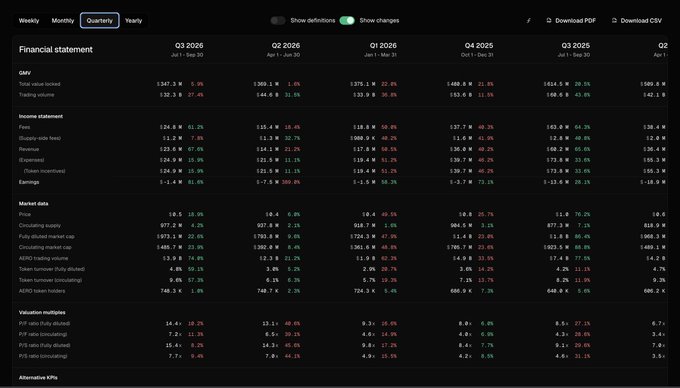
Task: Click Q3 2026 Fees value $24.8 M
Action: coord(171,127)
